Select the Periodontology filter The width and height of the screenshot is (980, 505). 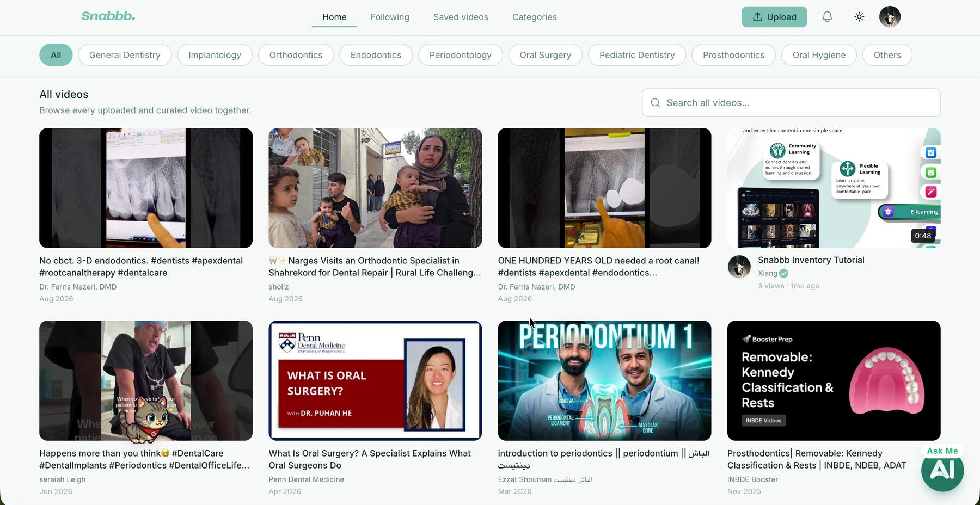click(460, 55)
